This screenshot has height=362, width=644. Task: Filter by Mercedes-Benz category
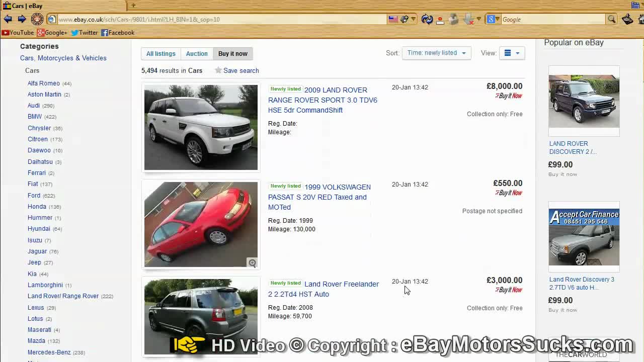[x=49, y=352]
